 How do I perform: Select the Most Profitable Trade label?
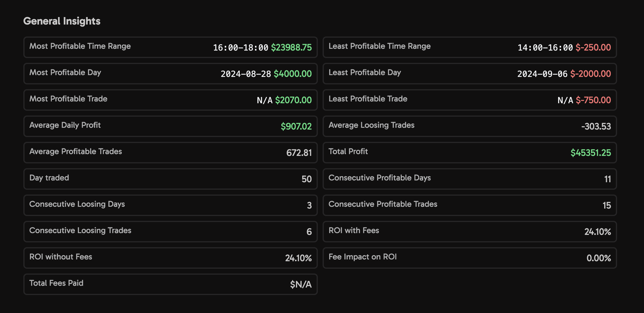68,99
